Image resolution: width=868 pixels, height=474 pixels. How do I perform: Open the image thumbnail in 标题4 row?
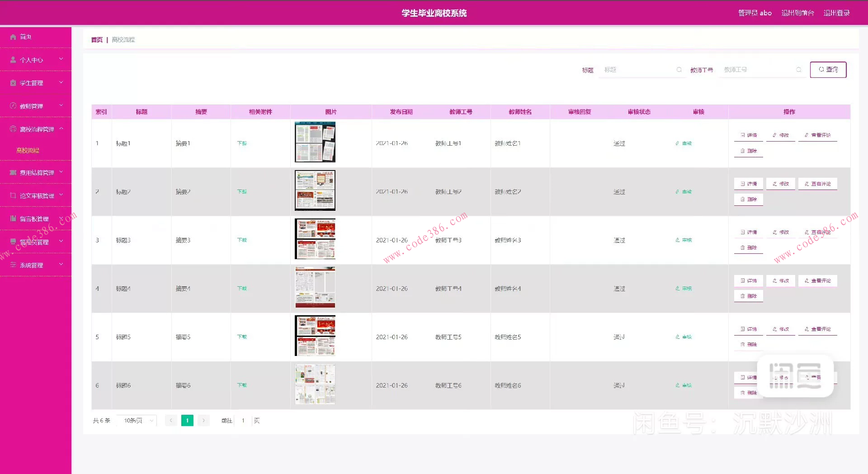tap(315, 287)
